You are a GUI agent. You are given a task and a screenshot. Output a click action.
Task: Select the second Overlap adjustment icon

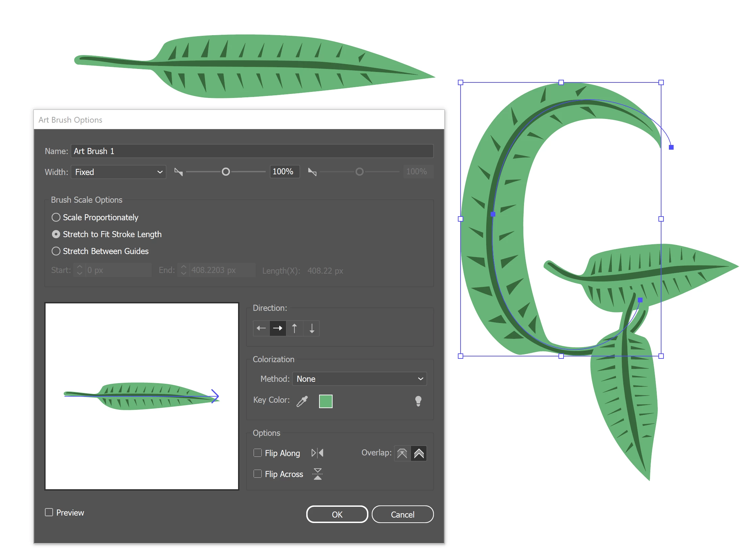coord(419,453)
